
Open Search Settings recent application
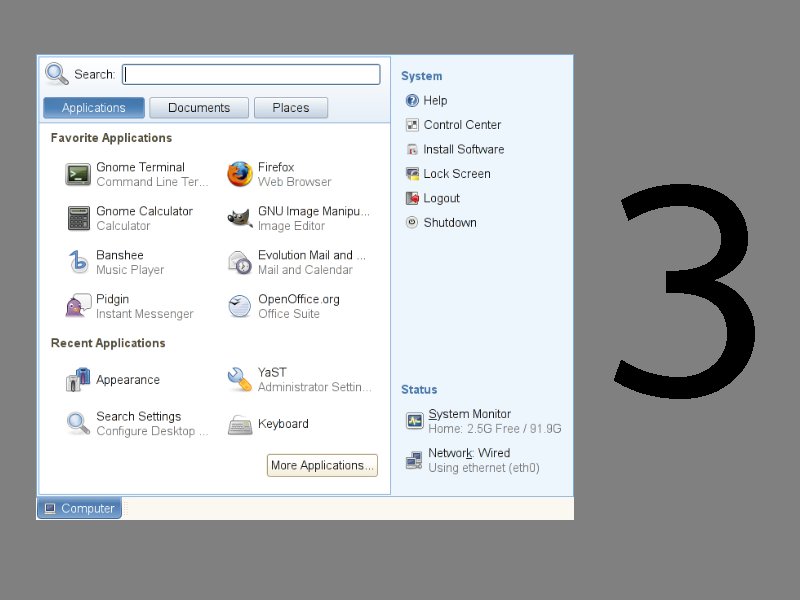point(79,424)
